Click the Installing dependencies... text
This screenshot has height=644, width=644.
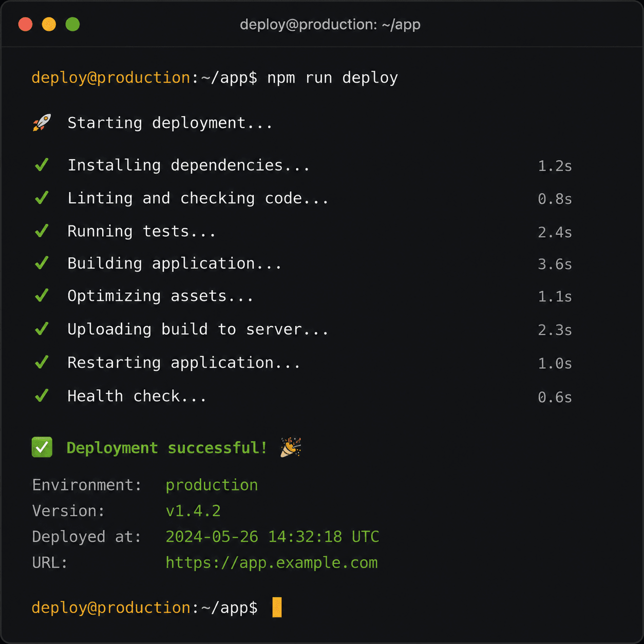pyautogui.click(x=189, y=165)
